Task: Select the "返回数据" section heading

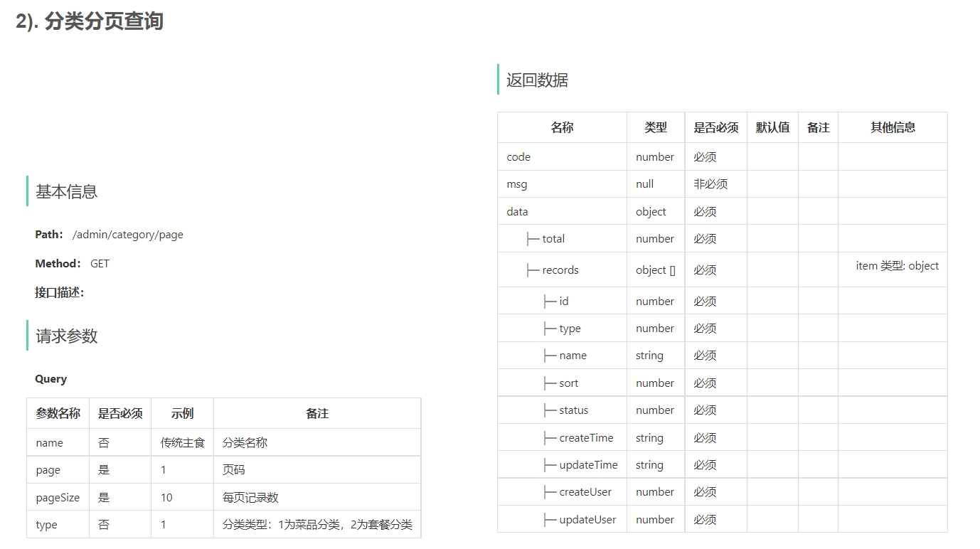Action: click(x=538, y=80)
